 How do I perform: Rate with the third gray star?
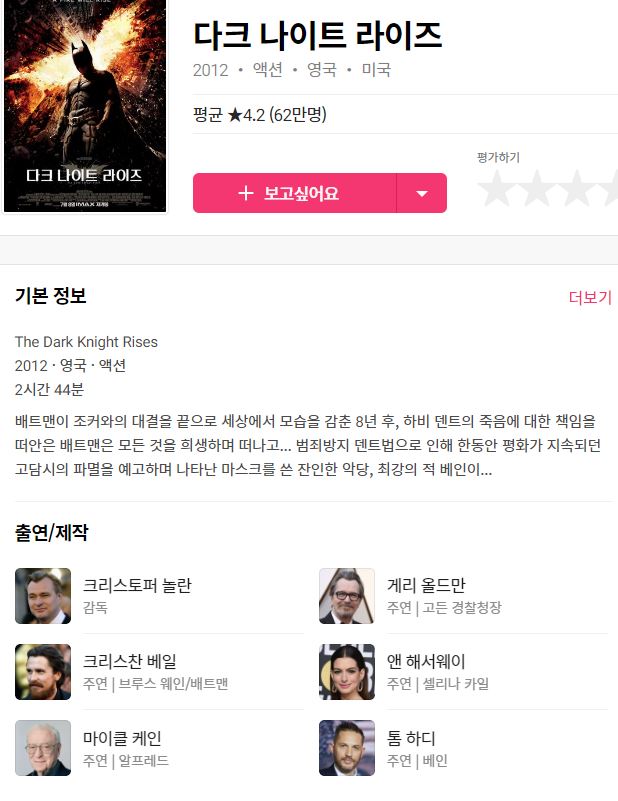click(x=577, y=188)
